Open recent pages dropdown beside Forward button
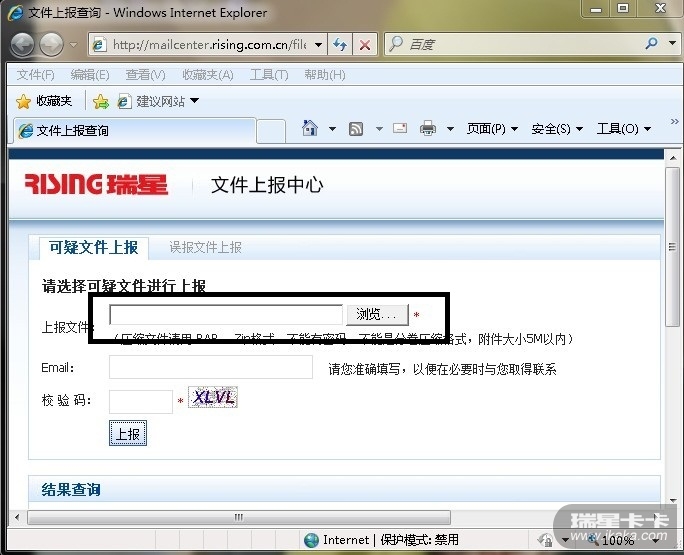 point(73,45)
